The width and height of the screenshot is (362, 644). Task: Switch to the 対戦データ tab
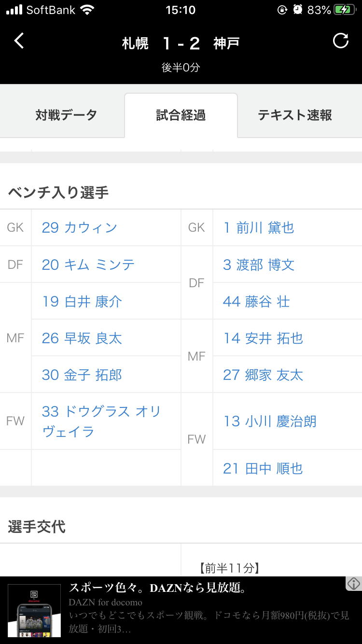(x=66, y=115)
